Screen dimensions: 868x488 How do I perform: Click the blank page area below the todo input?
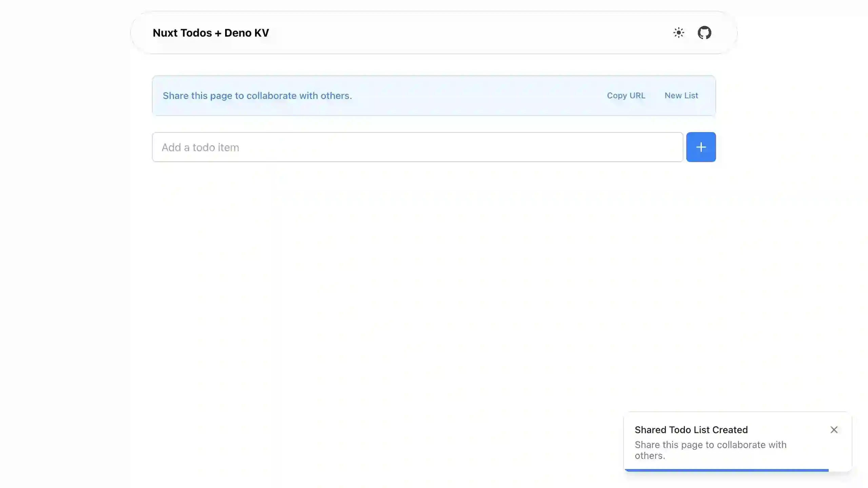434,271
